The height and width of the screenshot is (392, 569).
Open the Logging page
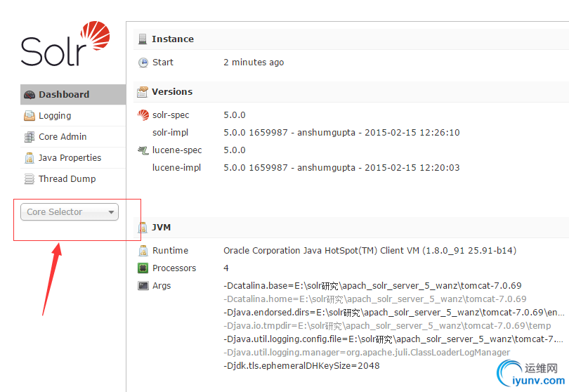[x=73, y=116]
